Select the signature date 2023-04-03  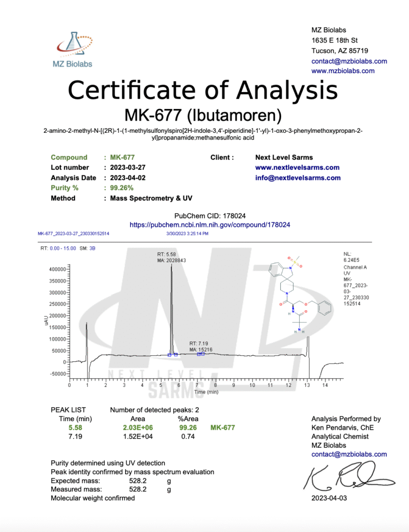tap(329, 498)
